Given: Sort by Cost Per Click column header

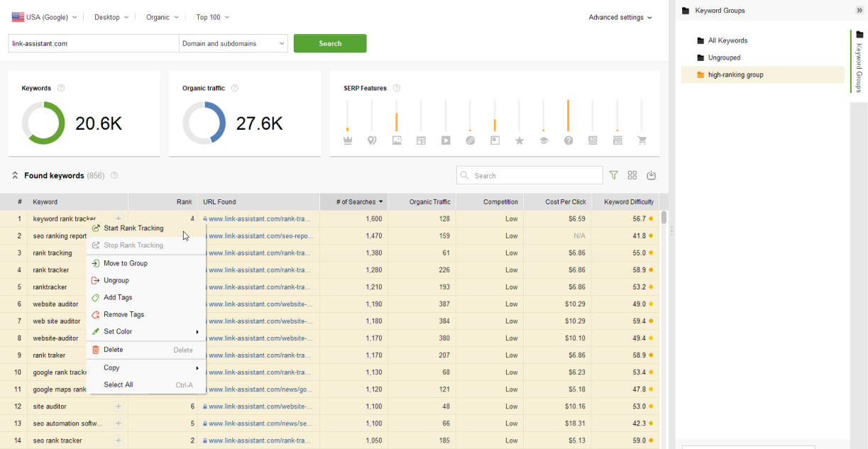Looking at the screenshot, I should tap(558, 202).
